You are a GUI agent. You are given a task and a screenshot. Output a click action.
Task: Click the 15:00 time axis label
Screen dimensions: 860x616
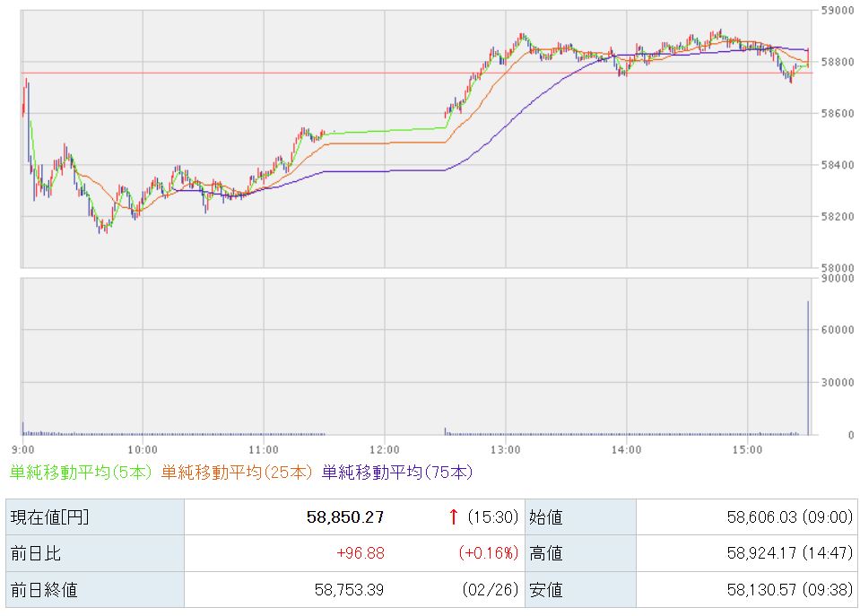pos(747,448)
